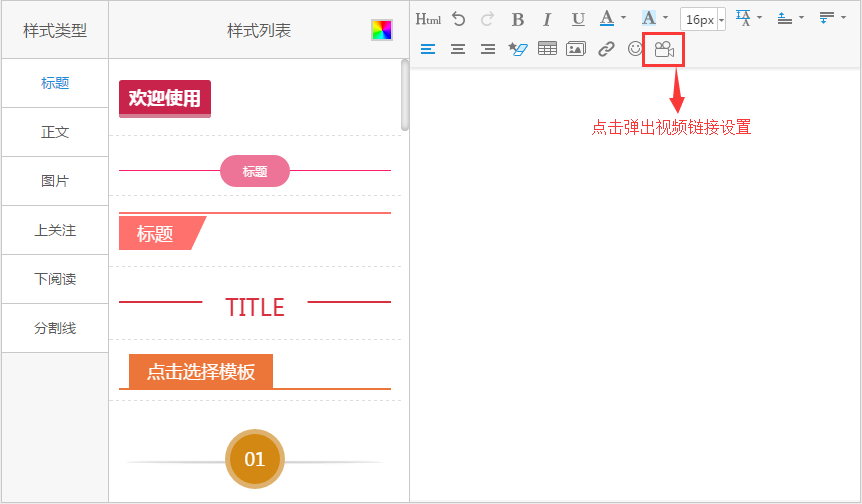
Task: Insert a table using the table icon
Action: click(x=547, y=48)
